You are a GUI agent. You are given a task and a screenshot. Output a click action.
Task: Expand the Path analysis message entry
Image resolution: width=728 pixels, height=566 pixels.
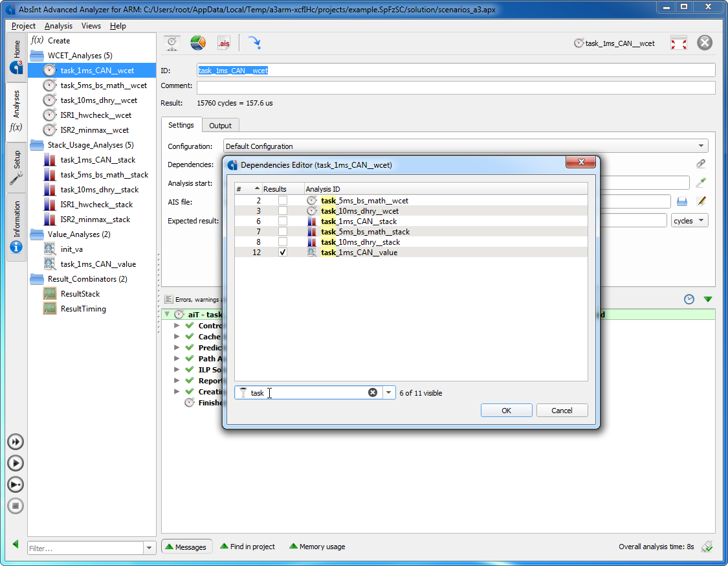(177, 358)
